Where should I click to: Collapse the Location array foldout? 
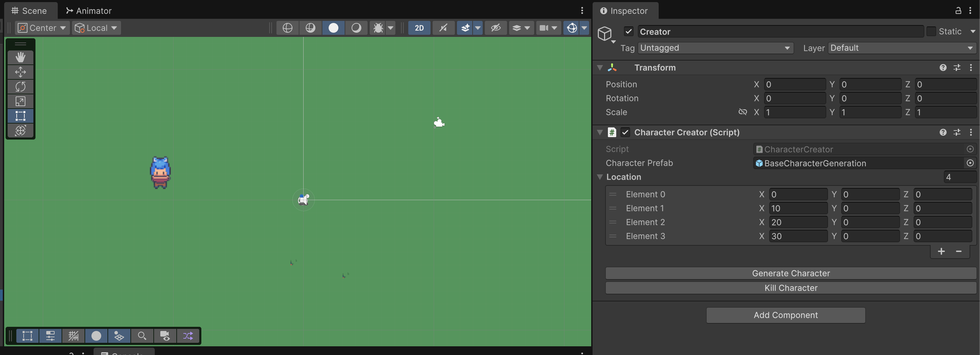[x=600, y=177]
